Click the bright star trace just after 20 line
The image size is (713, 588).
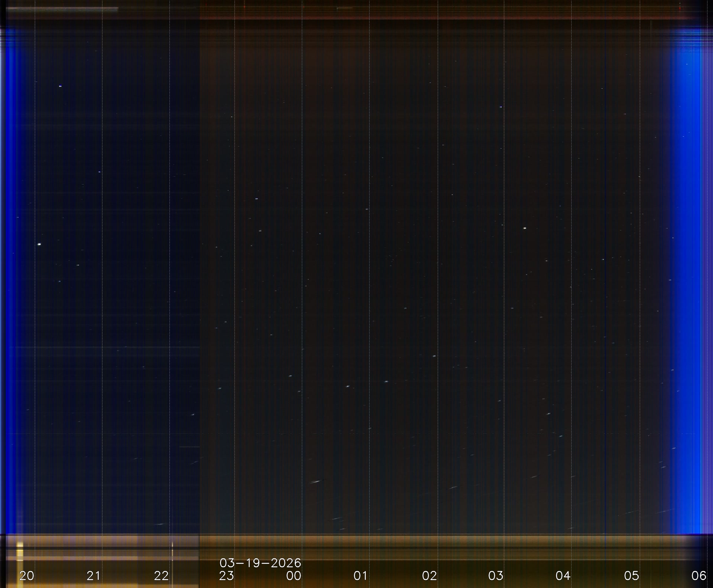pos(39,244)
